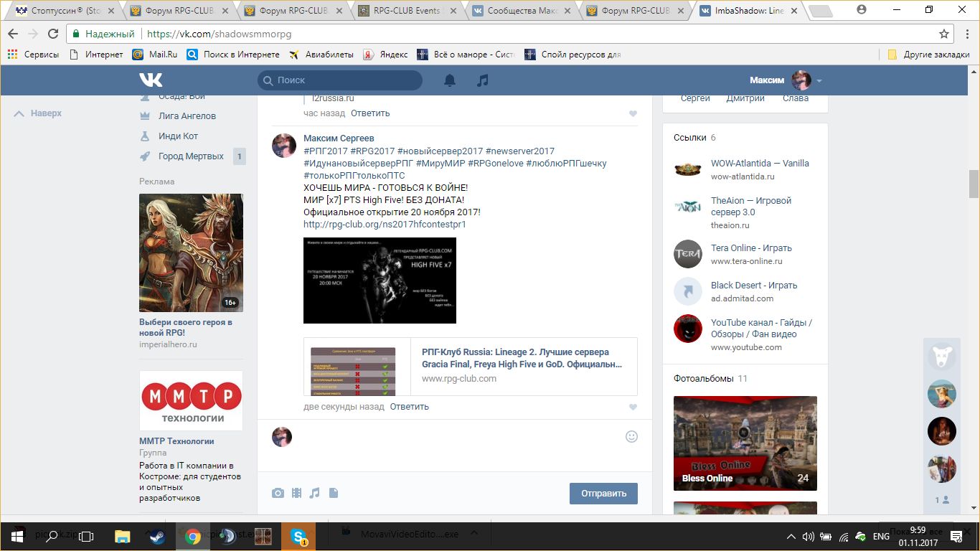Screen dimensions: 980x551
Task: Open the Авиабилеты bookmark
Action: (x=321, y=55)
